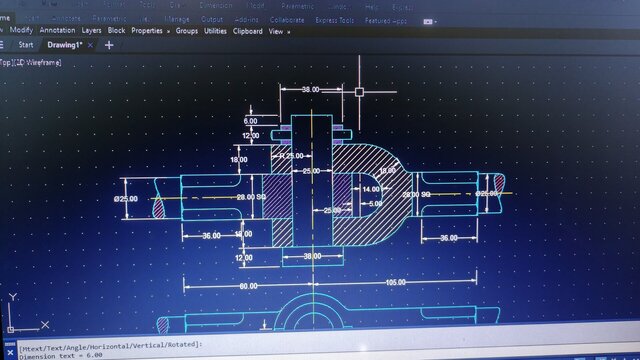Switch to the Start file tab
Viewport: 640px width, 360px height.
pyautogui.click(x=26, y=45)
